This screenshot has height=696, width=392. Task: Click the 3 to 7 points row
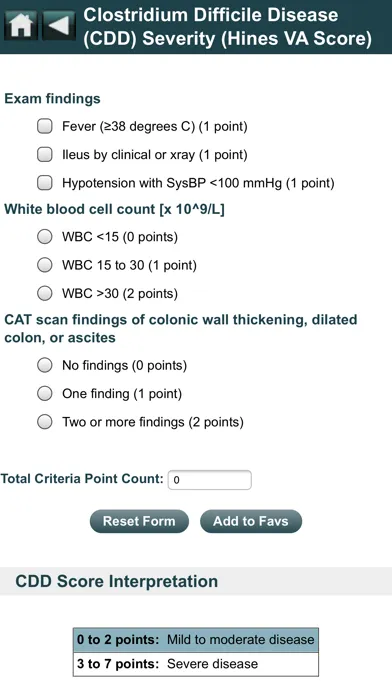196,664
